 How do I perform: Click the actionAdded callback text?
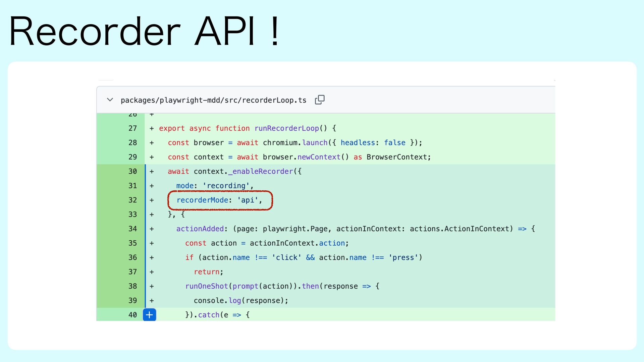pyautogui.click(x=200, y=229)
